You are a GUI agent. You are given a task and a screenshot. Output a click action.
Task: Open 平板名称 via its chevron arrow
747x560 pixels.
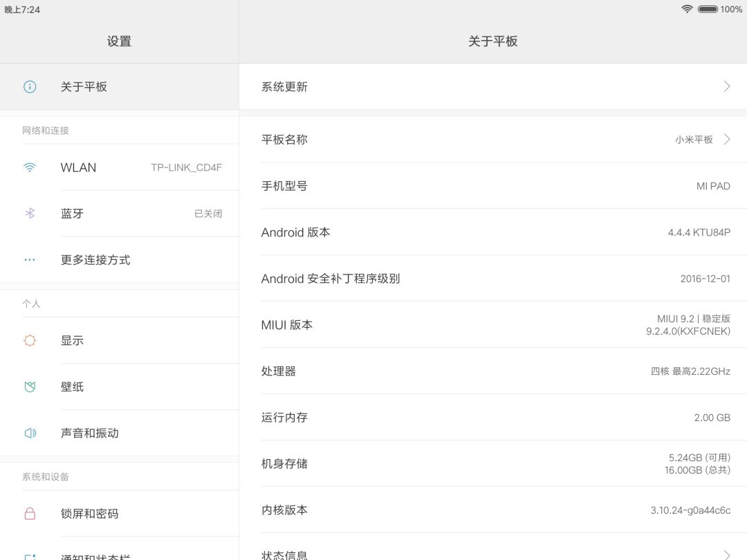726,139
